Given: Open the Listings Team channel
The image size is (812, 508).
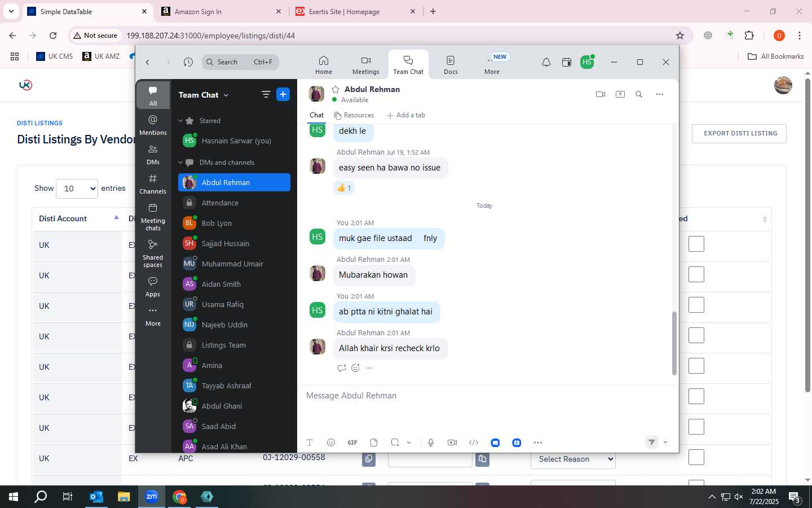Looking at the screenshot, I should pos(234,345).
